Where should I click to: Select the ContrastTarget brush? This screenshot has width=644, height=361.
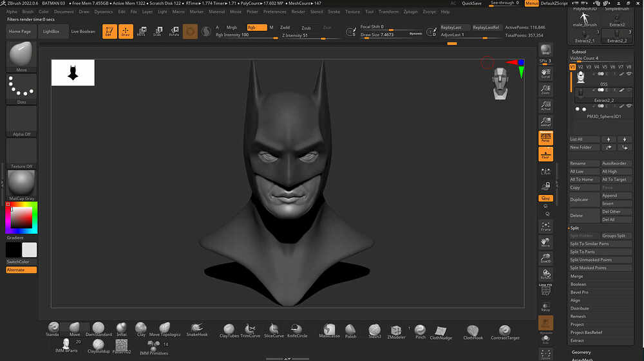click(505, 332)
